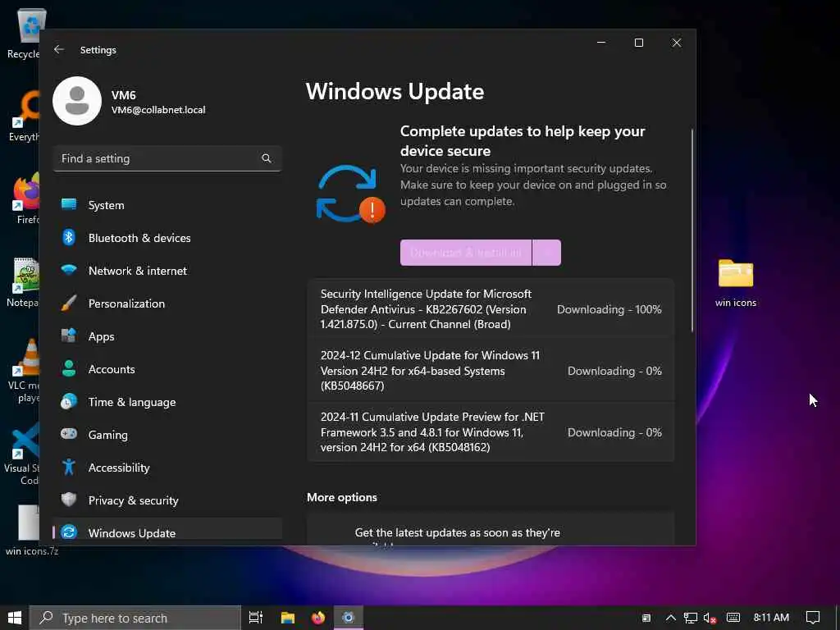Launch Firefox from the taskbar

coord(318,618)
